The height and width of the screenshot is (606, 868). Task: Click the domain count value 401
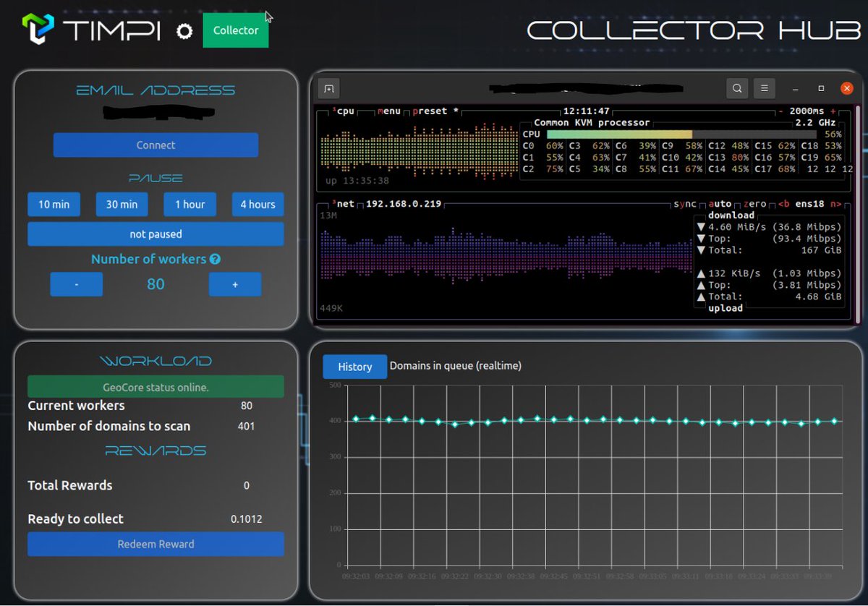[x=247, y=427]
